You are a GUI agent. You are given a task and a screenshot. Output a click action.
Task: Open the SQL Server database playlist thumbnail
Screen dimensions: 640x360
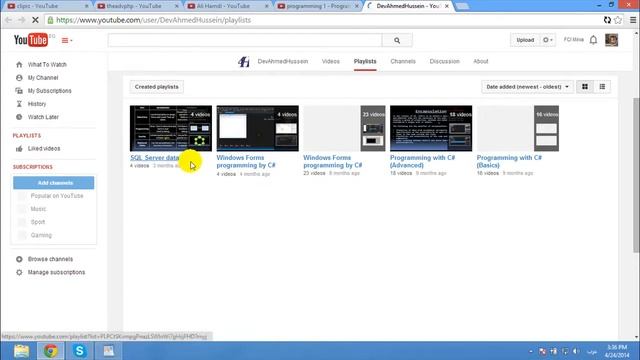(x=171, y=128)
